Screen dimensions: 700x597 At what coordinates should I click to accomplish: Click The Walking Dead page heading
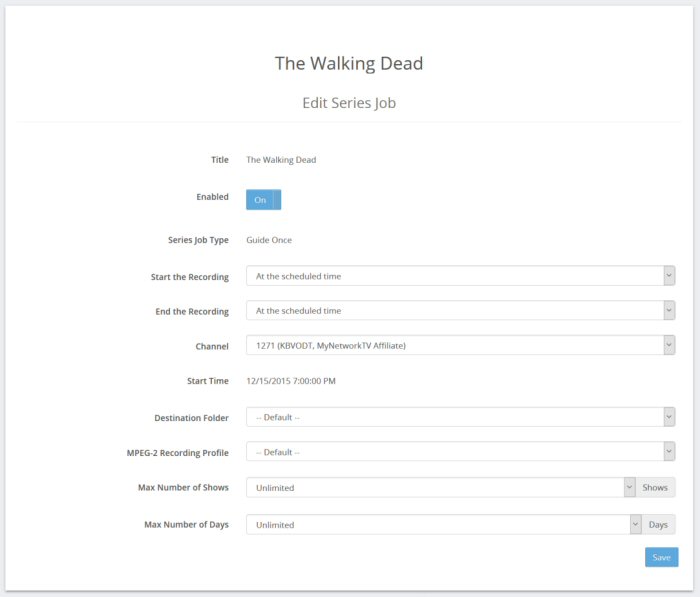tap(349, 63)
